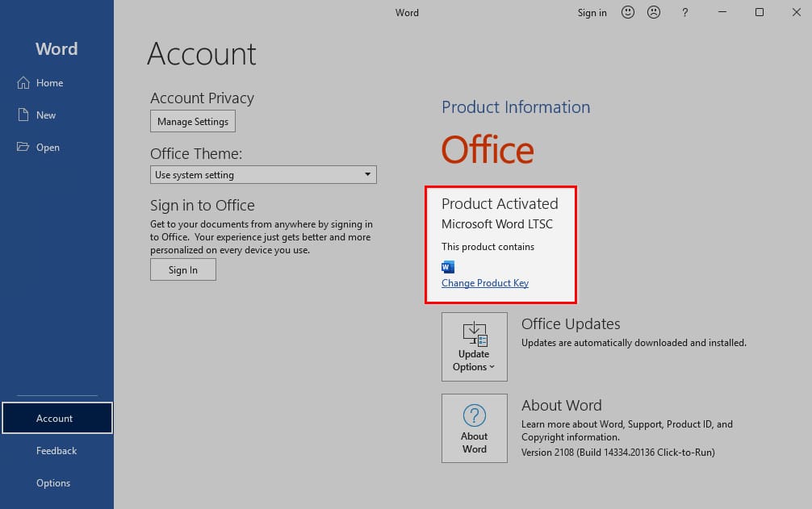The height and width of the screenshot is (509, 812).
Task: Open Feedback in the sidebar
Action: coord(57,451)
